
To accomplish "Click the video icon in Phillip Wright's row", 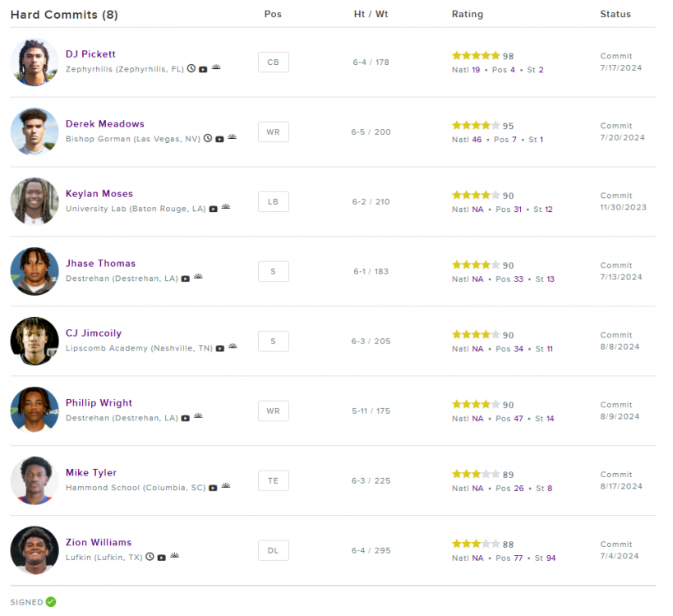I will point(186,418).
